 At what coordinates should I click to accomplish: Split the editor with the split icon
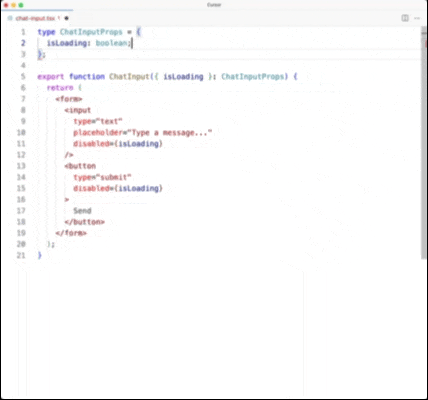click(405, 18)
